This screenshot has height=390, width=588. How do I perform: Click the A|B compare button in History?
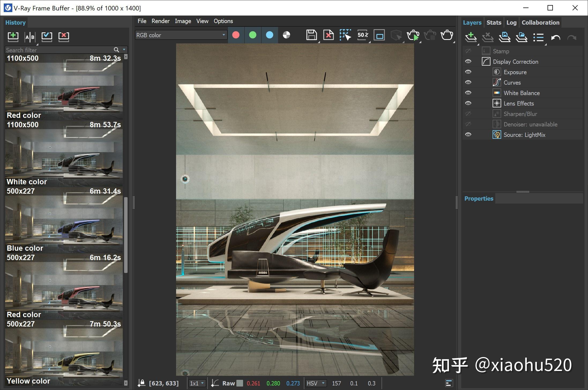point(29,37)
